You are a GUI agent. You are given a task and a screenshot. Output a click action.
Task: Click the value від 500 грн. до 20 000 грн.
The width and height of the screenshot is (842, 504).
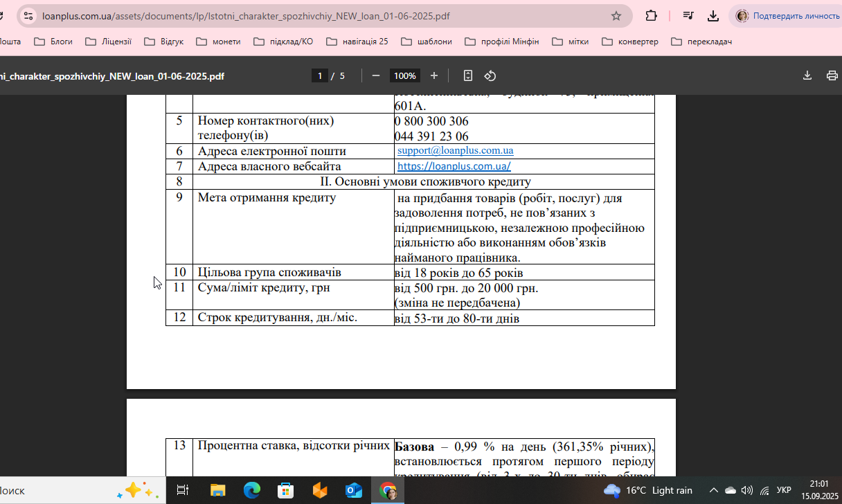466,288
